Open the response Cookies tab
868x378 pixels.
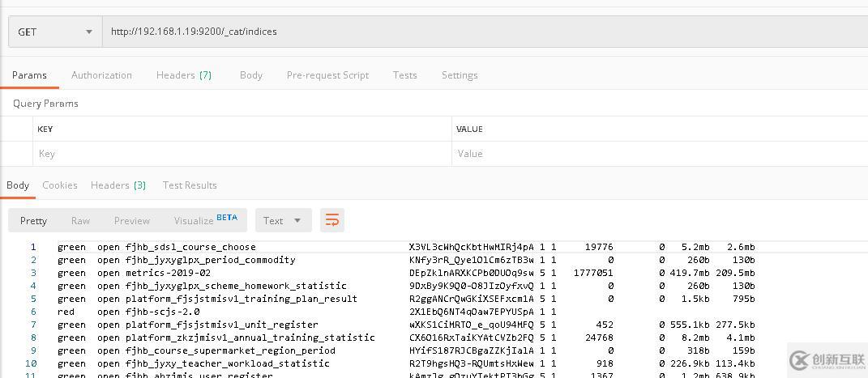60,185
